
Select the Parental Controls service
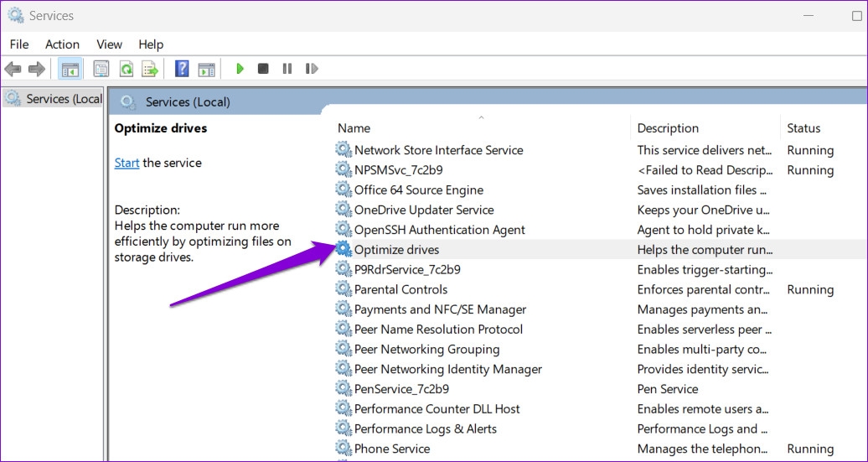point(400,289)
